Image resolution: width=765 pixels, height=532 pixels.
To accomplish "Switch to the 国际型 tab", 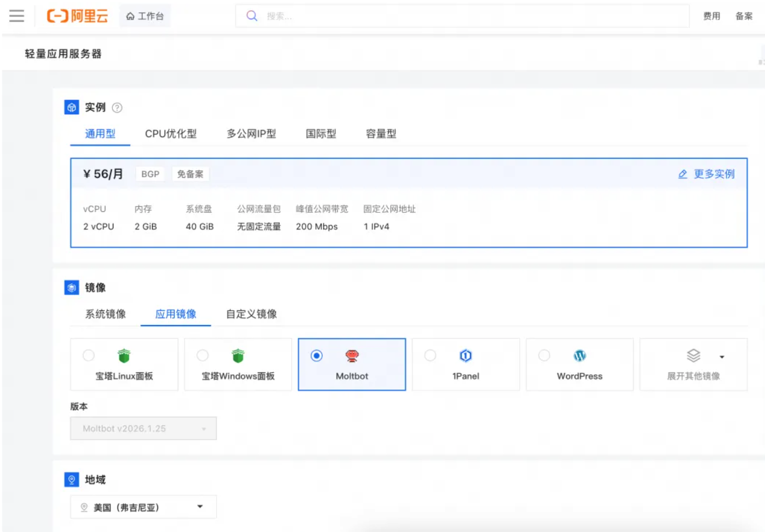I will (x=321, y=134).
